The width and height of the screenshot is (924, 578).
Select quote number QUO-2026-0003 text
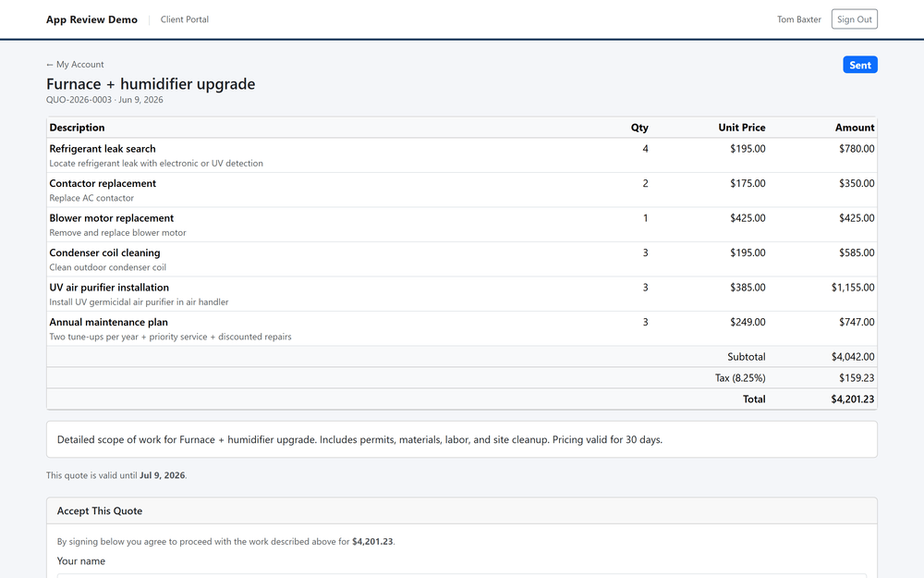point(79,100)
